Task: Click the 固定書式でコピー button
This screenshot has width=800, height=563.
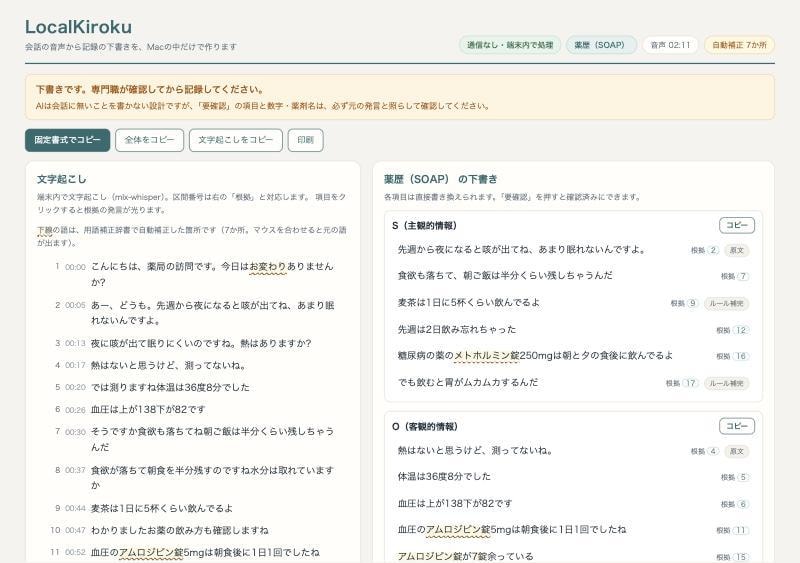Action: pos(67,140)
